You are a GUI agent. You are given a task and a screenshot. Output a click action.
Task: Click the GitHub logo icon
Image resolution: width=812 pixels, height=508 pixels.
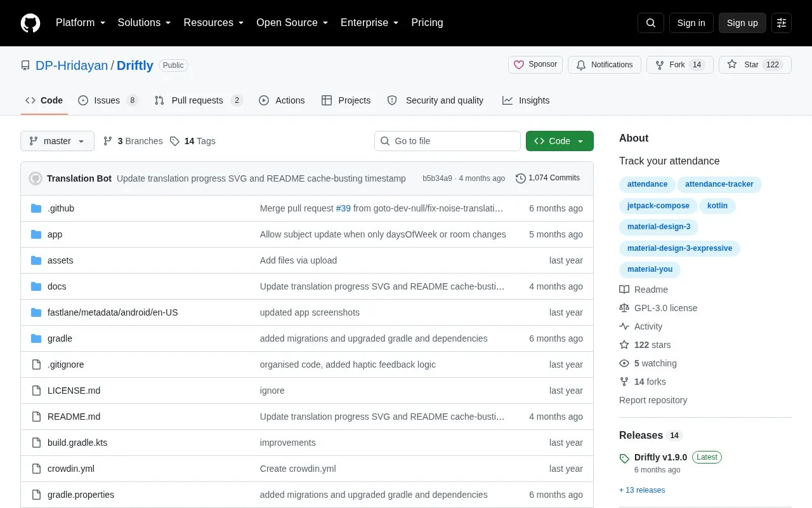[x=30, y=23]
